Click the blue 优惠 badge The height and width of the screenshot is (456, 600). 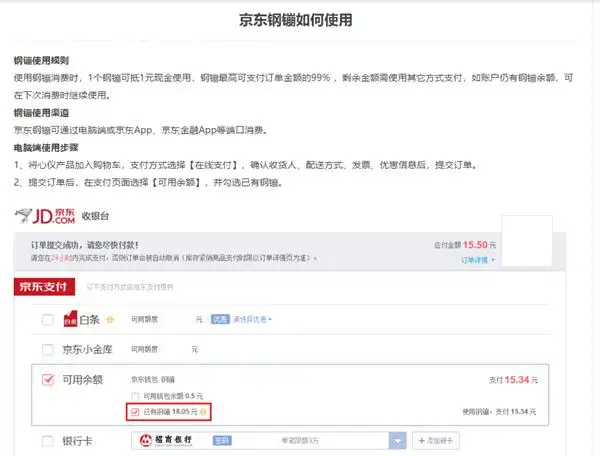pos(220,319)
